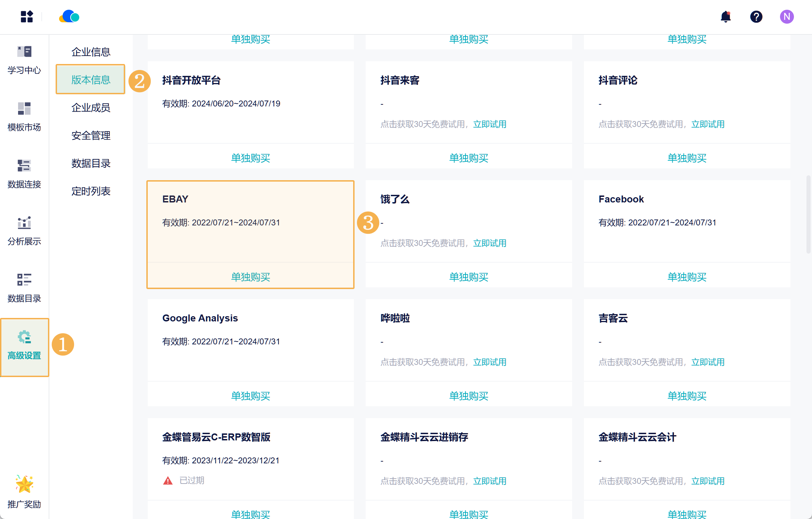Image resolution: width=812 pixels, height=519 pixels.
Task: Open the user avatar N menu
Action: pos(787,17)
